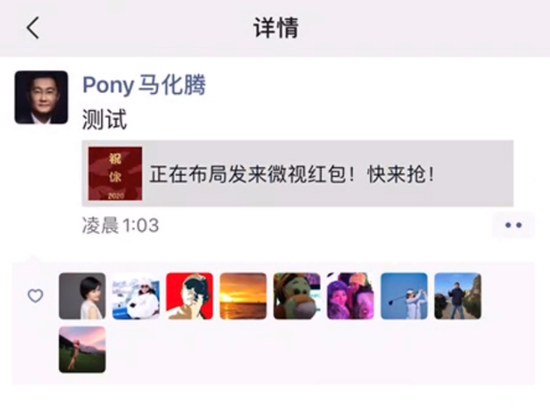Open the short-haired woman liker avatar
Viewport: 550px width, 408px height.
coord(82,296)
